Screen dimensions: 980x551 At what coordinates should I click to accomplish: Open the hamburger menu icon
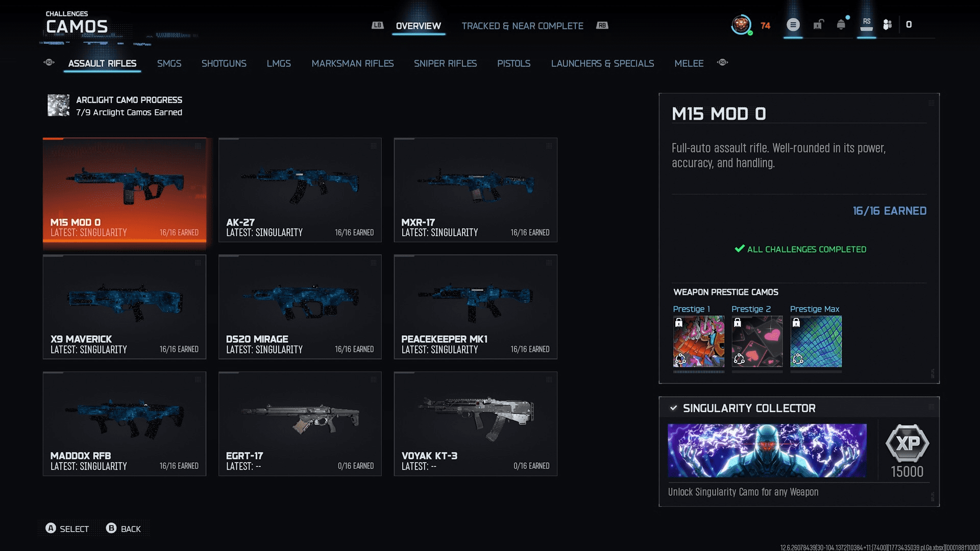[793, 24]
